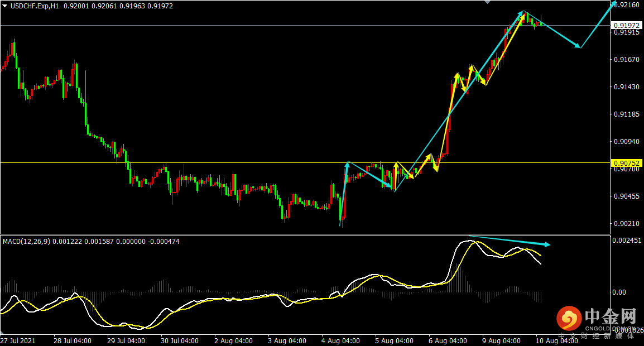Click the USDCHF.Exp,H1 chart title

[x=35, y=6]
